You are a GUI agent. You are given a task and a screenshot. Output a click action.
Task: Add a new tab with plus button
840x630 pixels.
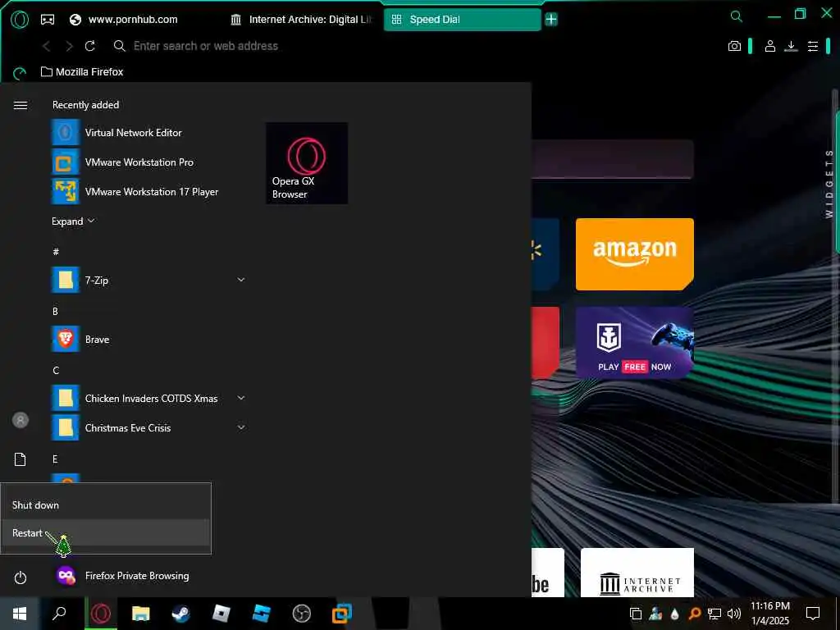(551, 20)
